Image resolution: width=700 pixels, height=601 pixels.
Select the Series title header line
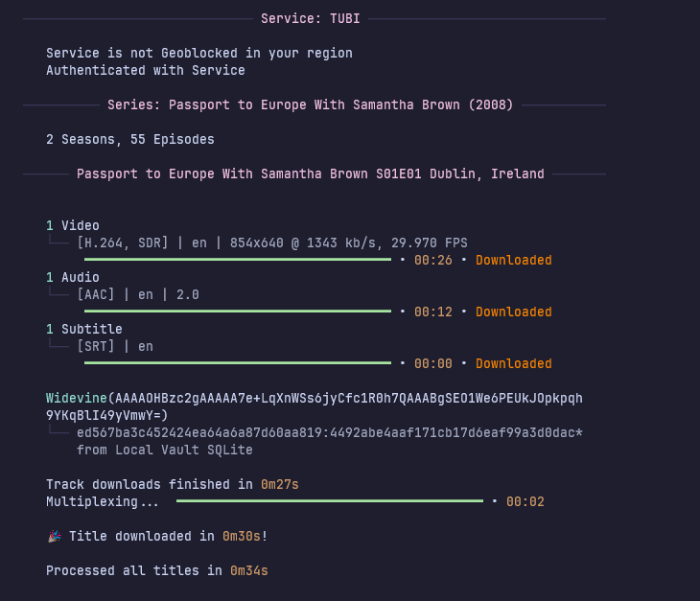(x=310, y=104)
